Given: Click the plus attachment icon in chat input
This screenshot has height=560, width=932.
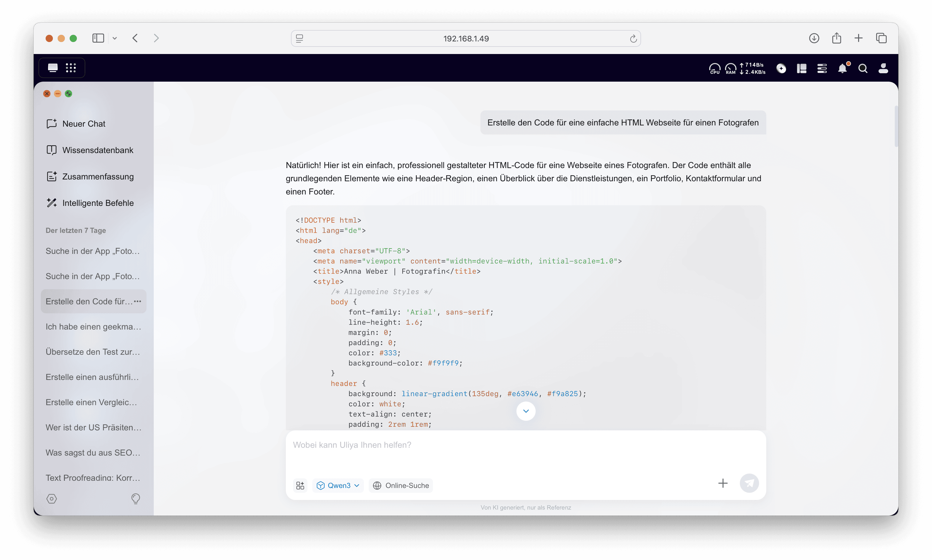Looking at the screenshot, I should (x=722, y=483).
